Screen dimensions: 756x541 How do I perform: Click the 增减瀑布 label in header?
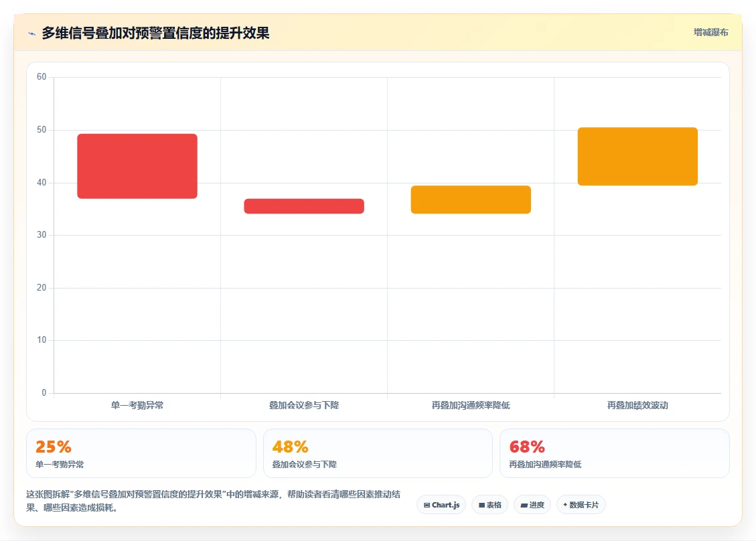pos(710,32)
